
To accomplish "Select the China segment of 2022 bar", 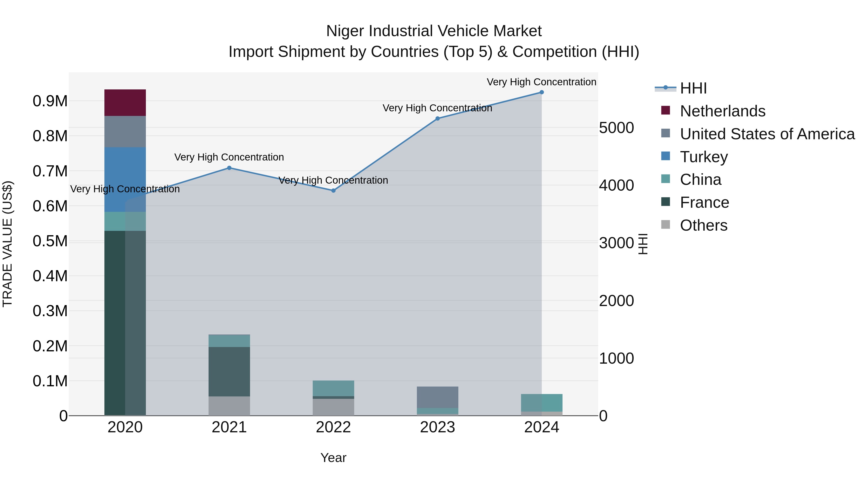I will tap(333, 388).
